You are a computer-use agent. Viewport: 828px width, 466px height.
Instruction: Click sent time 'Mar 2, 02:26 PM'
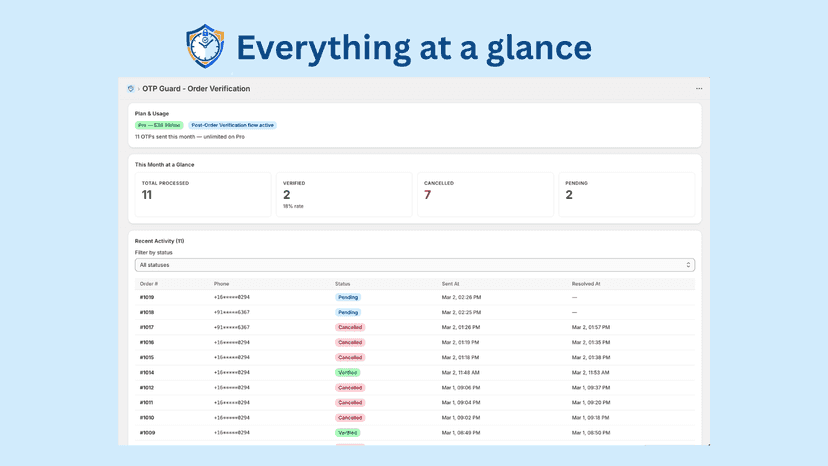(x=462, y=297)
